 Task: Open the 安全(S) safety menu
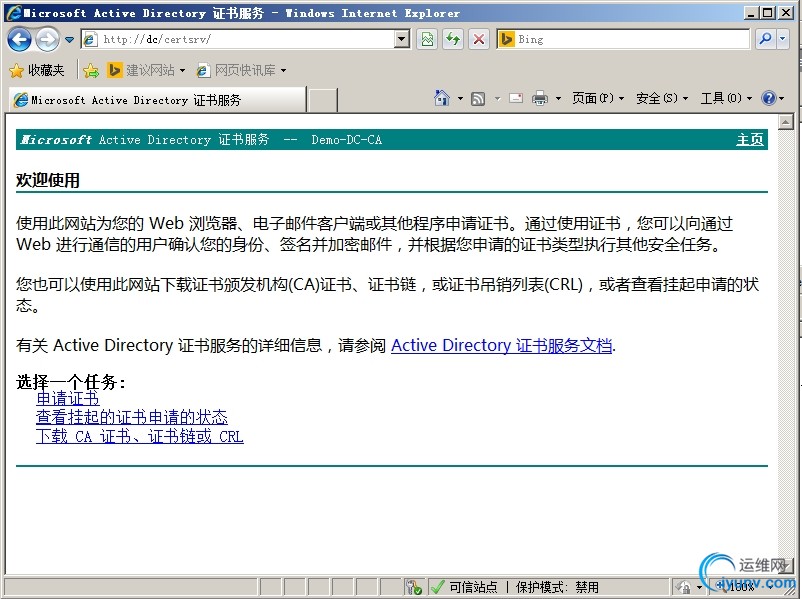pos(662,98)
